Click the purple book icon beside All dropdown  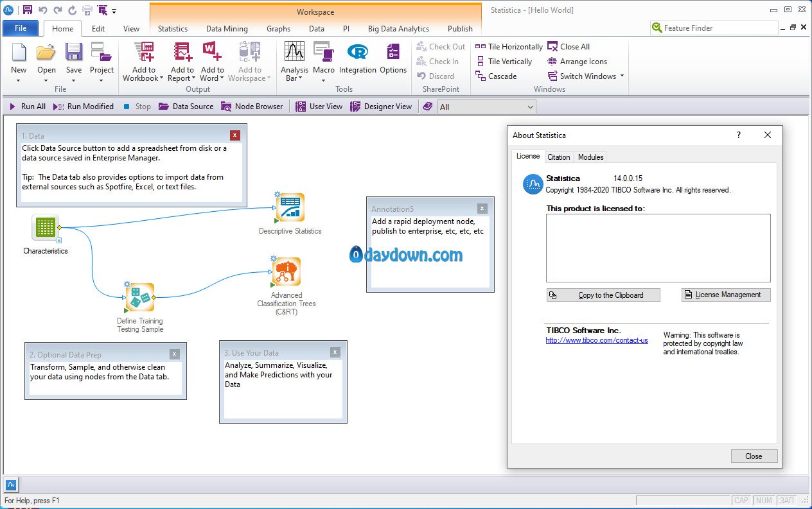[428, 107]
